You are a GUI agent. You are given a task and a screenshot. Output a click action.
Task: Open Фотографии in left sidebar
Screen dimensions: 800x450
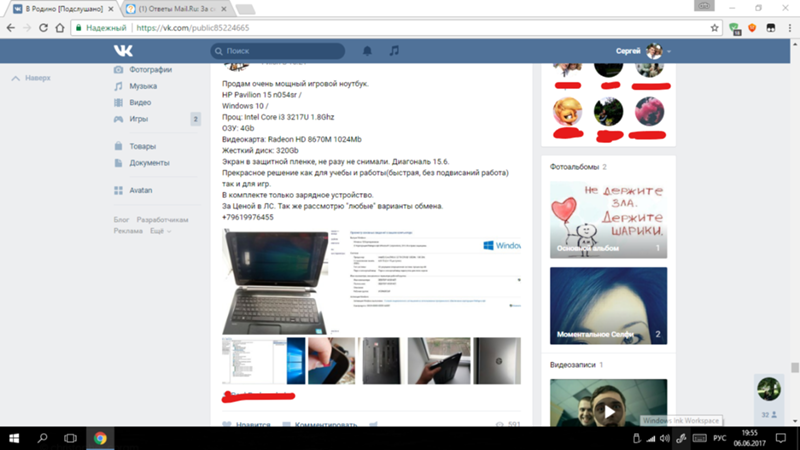coord(150,70)
